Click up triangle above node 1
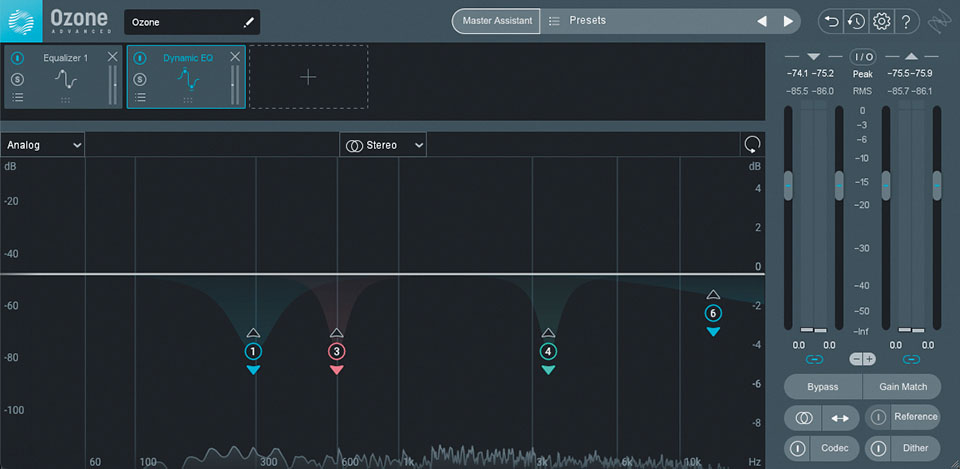The height and width of the screenshot is (469, 960). click(x=253, y=333)
